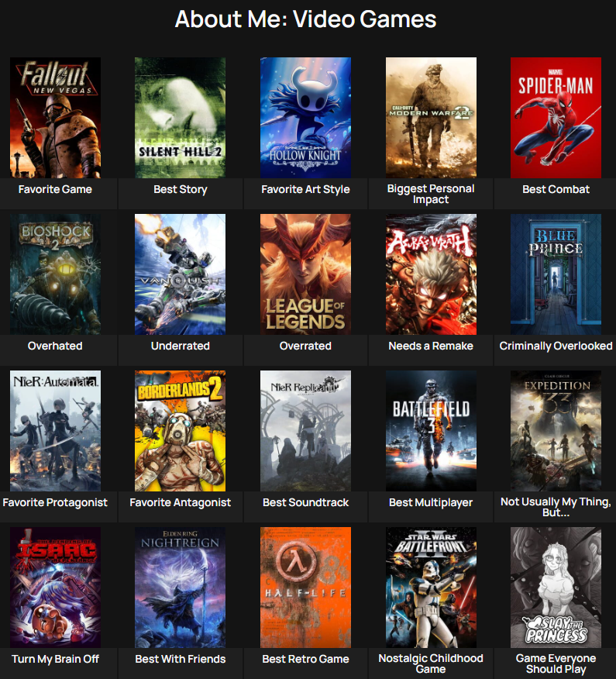Open the Star Wars Battlefront II cover
The image size is (616, 679).
pos(431,588)
